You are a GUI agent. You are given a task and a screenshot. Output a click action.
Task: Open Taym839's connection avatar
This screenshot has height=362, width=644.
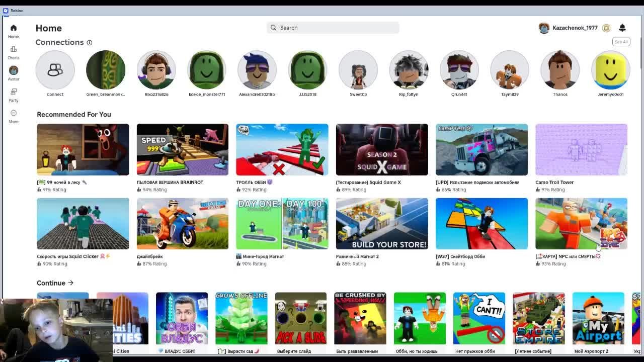[510, 70]
